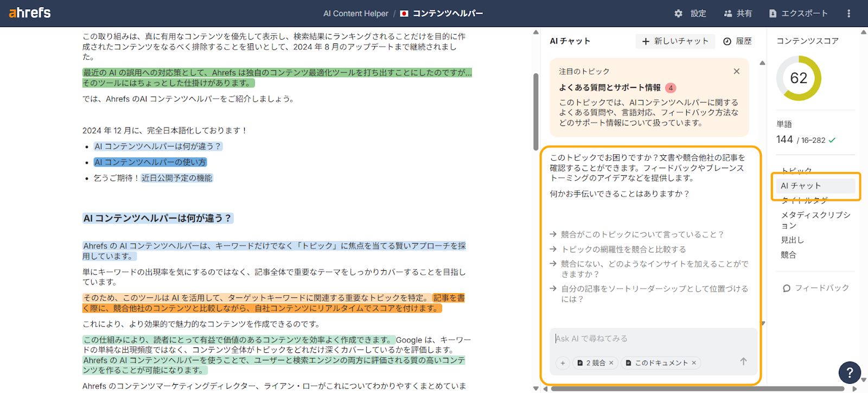Open the three-dot more menu
Screen dimensions: 868x393
[x=849, y=14]
